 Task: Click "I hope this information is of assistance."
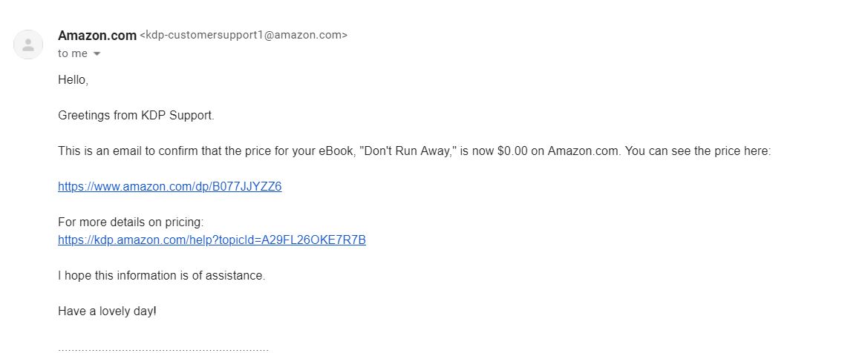(x=161, y=276)
